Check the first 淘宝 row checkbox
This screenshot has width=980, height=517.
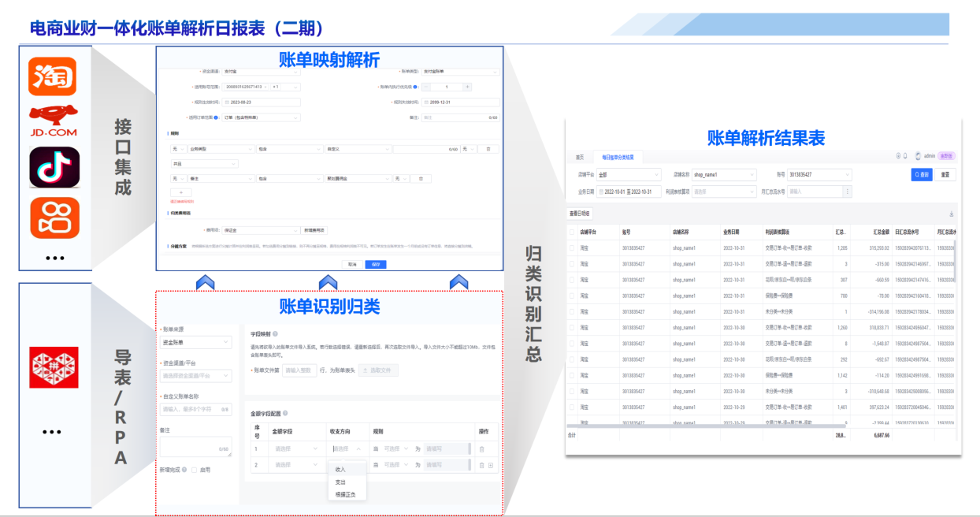(572, 247)
